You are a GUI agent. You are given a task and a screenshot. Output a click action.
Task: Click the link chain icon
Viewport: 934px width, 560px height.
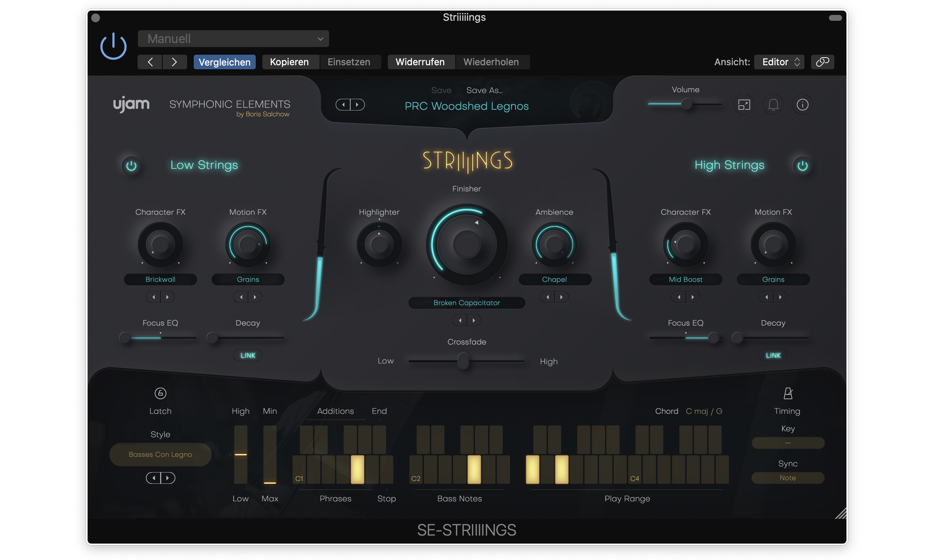[822, 62]
